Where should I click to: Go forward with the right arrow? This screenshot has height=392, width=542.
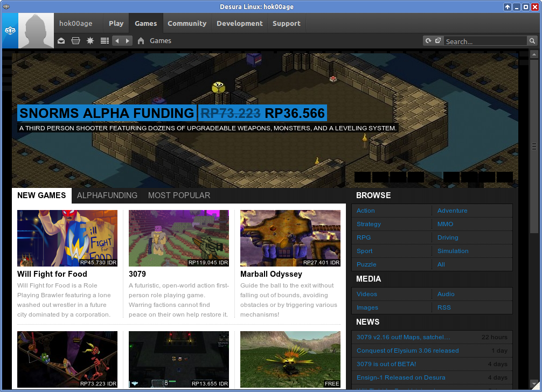(128, 41)
